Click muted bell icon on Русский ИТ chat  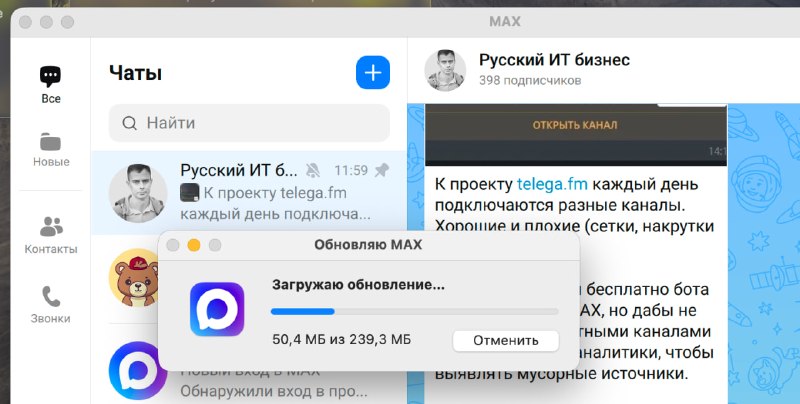pyautogui.click(x=315, y=170)
